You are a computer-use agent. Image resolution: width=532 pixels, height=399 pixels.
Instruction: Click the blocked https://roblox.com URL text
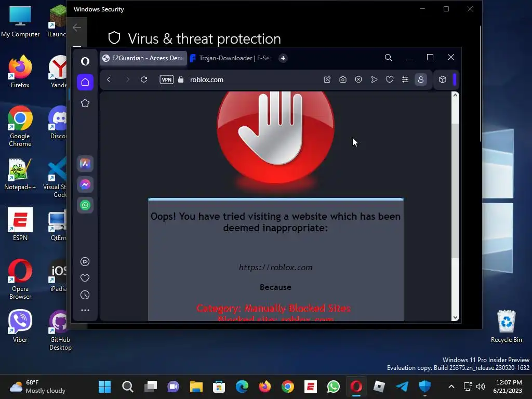(x=275, y=268)
